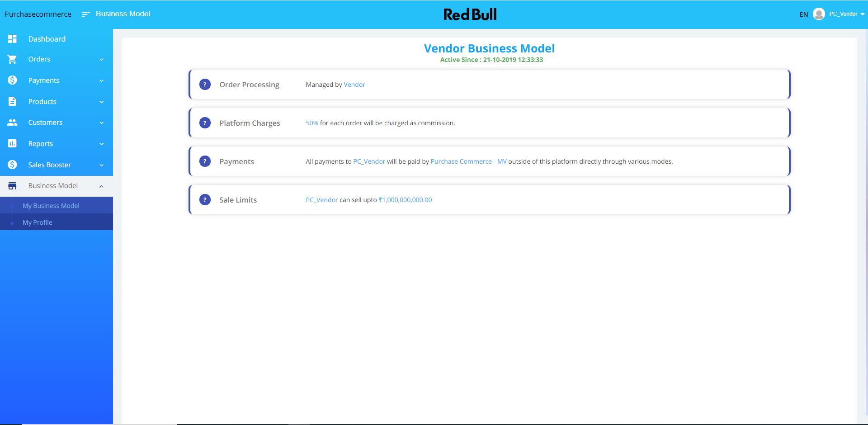Click the Purchase Commerce - MV link
The width and height of the screenshot is (868, 425).
tap(468, 161)
